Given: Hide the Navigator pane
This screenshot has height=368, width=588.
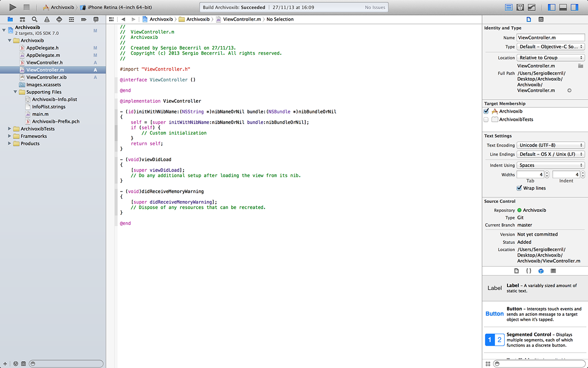Looking at the screenshot, I should click(551, 7).
